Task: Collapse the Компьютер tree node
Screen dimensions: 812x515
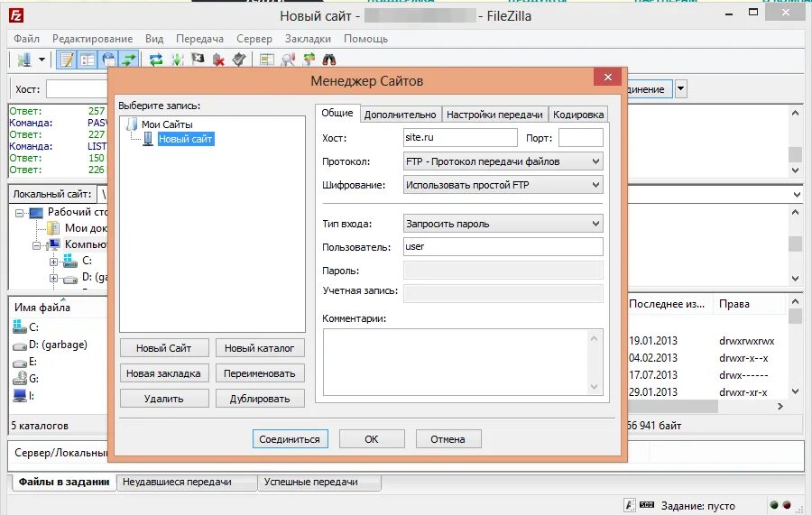Action: point(37,245)
